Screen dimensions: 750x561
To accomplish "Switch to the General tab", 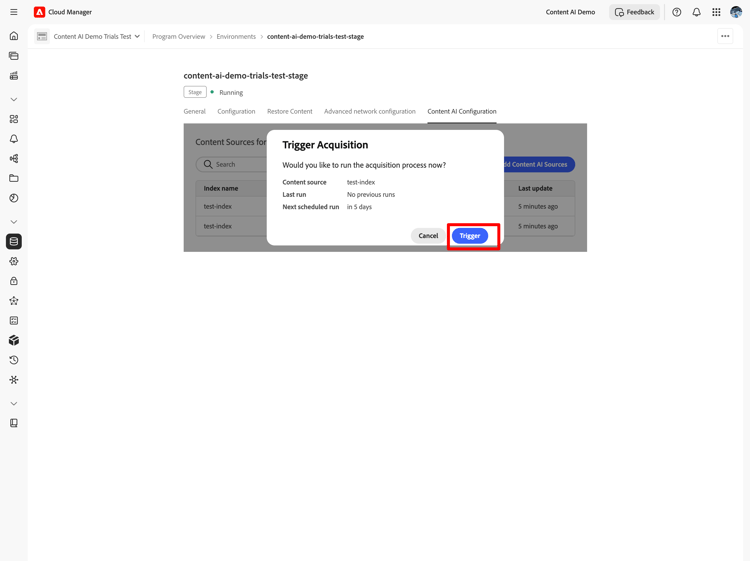I will coord(195,111).
